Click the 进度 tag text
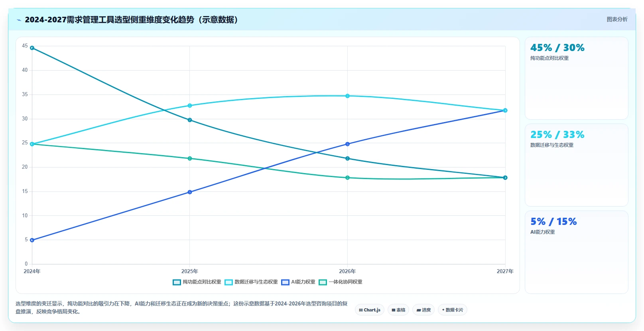The image size is (644, 331). click(426, 310)
